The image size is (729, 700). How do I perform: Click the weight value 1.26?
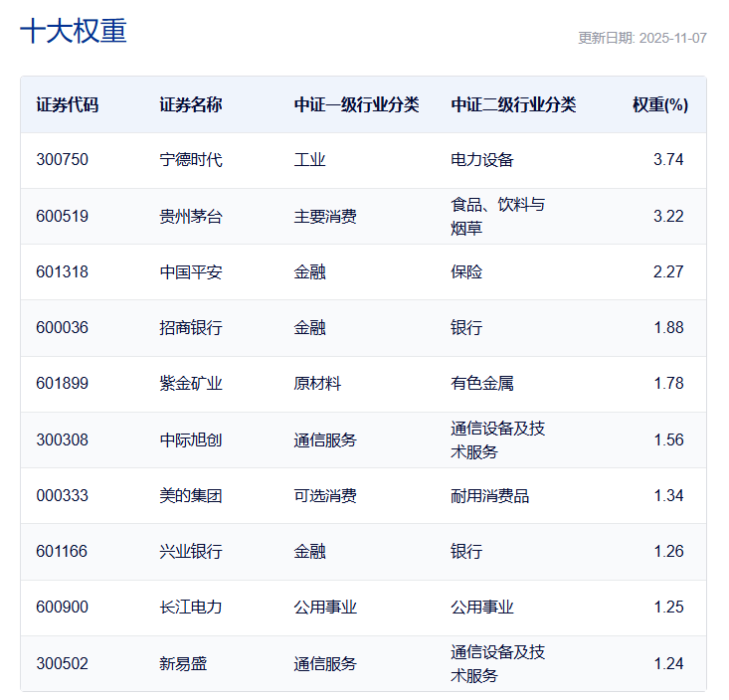[x=668, y=552]
